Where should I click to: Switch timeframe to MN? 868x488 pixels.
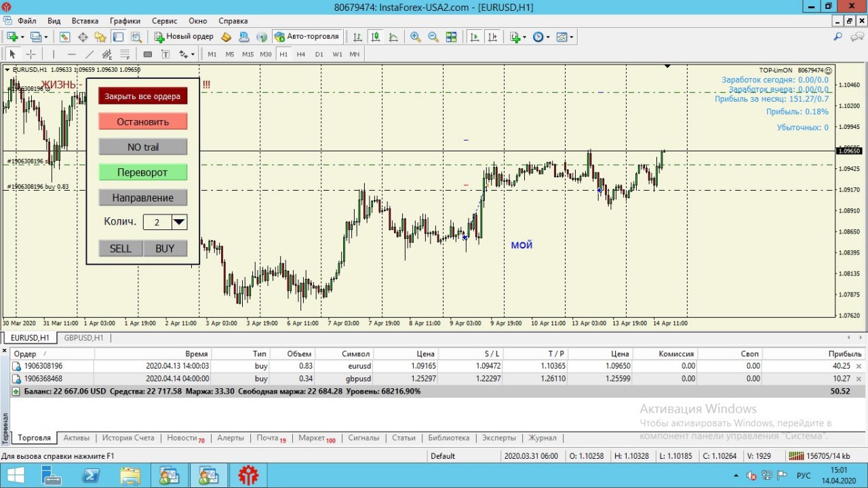tap(354, 54)
